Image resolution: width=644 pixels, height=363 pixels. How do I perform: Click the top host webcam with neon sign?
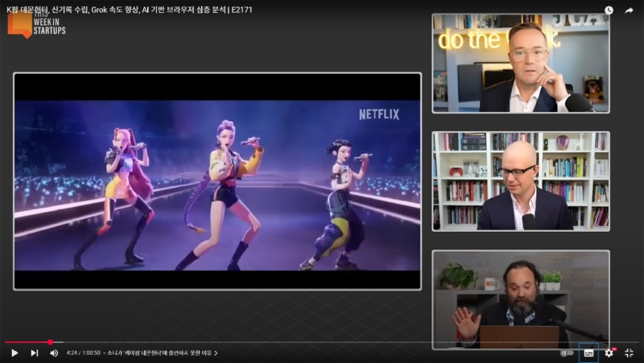(x=521, y=64)
